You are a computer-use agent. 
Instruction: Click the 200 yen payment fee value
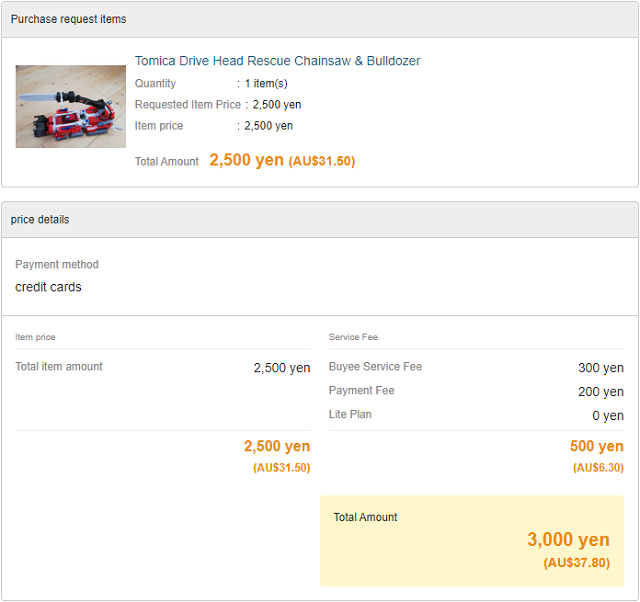(601, 392)
